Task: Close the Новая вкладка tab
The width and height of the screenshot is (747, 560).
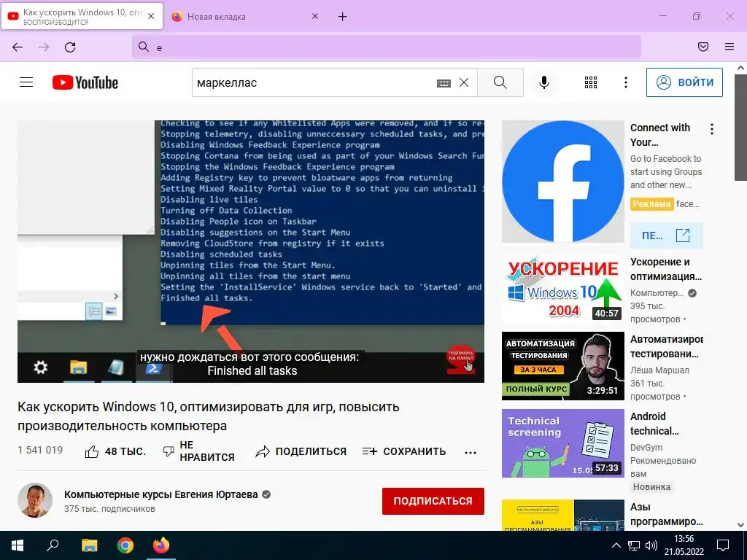Action: [x=315, y=16]
